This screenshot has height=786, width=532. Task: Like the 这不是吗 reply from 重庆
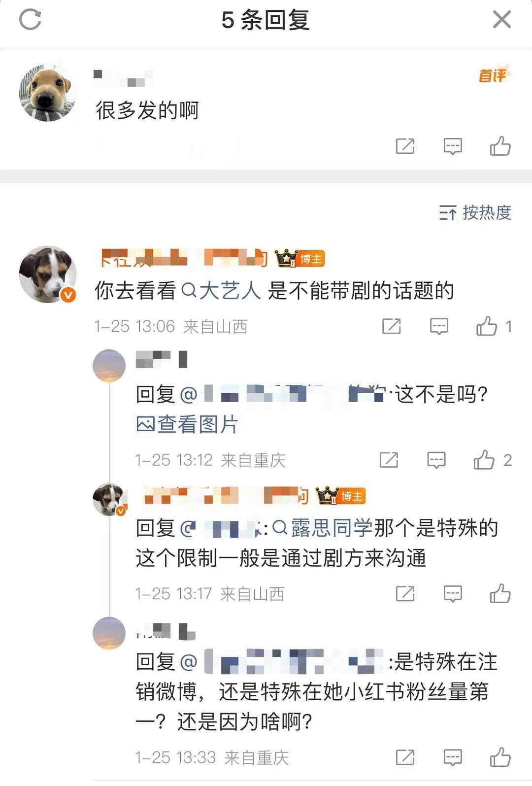coord(492,460)
